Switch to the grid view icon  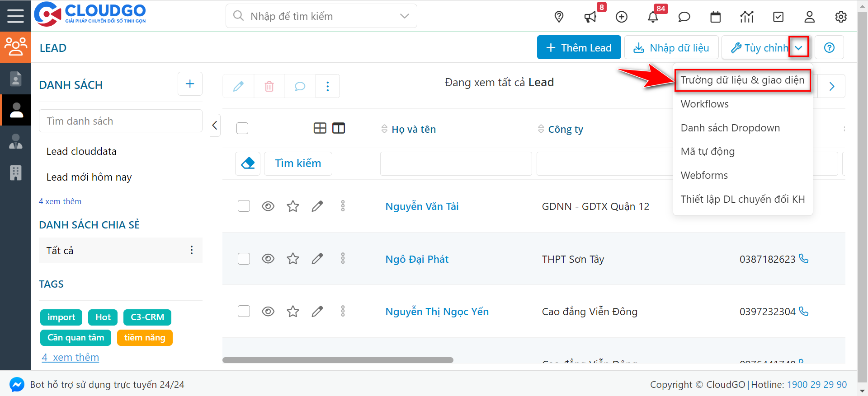click(x=320, y=128)
